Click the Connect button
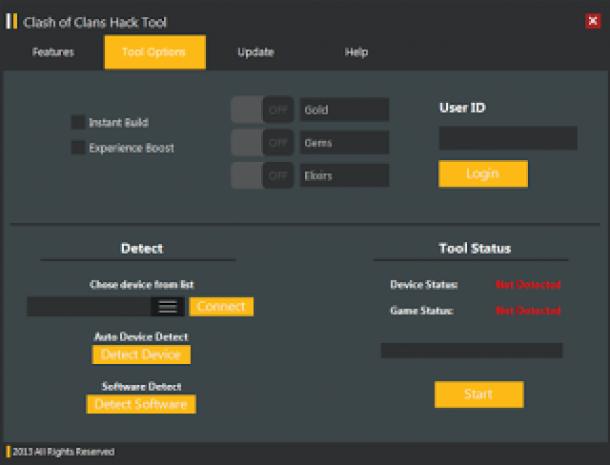610x465 pixels. tap(221, 307)
